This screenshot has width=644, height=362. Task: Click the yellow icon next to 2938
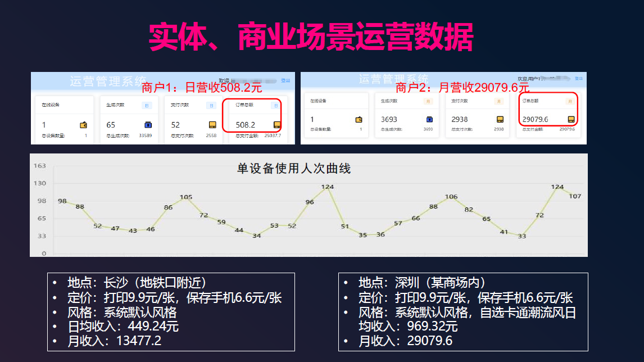(x=500, y=119)
